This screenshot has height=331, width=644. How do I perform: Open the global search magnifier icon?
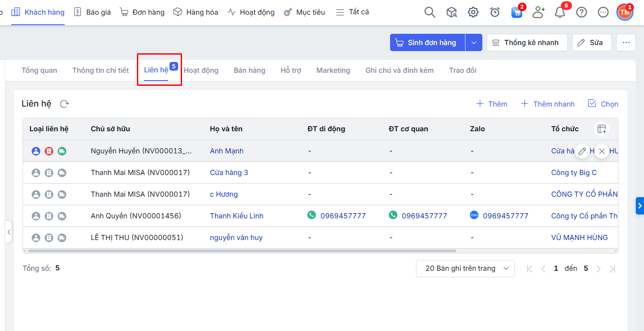point(429,12)
